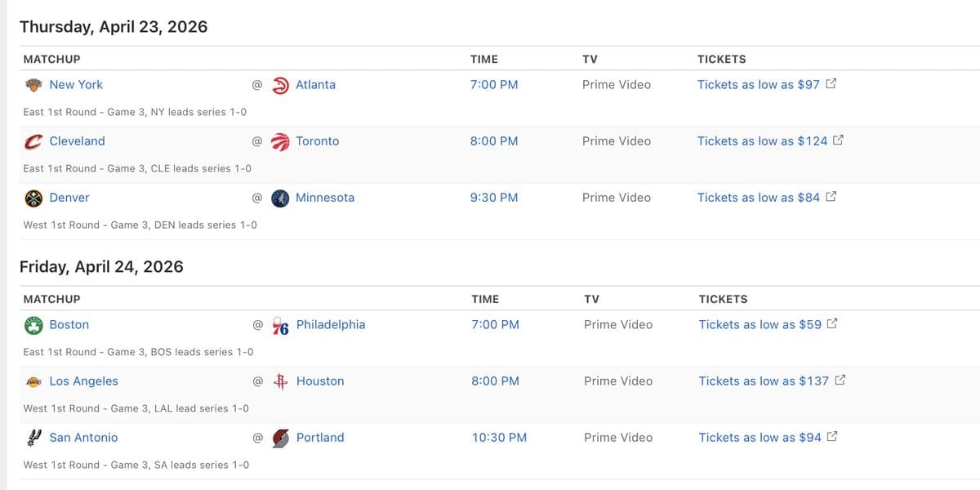Click Tickets as low as $137 for Lakers game
Screen dimensions: 980x490
tap(763, 381)
